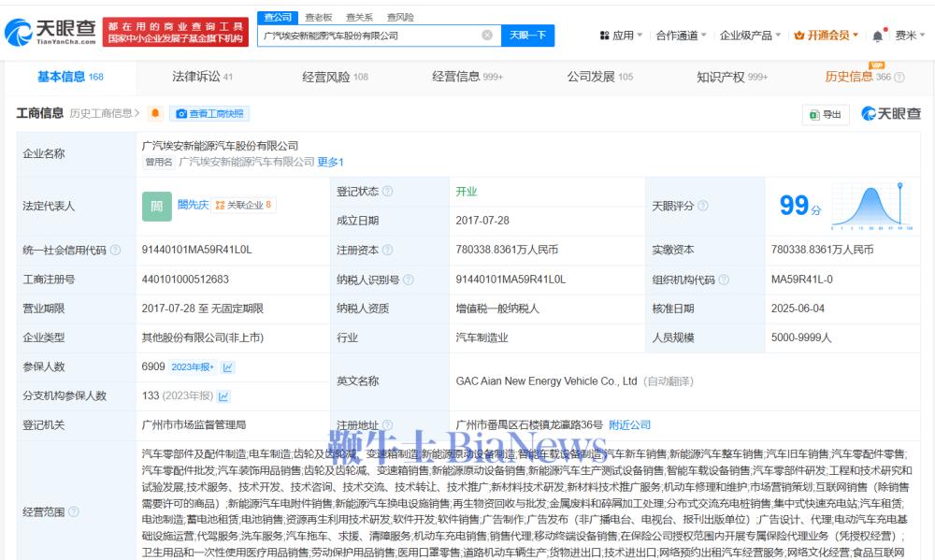Click the 天眼评分 distribution chart
The width and height of the screenshot is (935, 560).
coord(871,207)
